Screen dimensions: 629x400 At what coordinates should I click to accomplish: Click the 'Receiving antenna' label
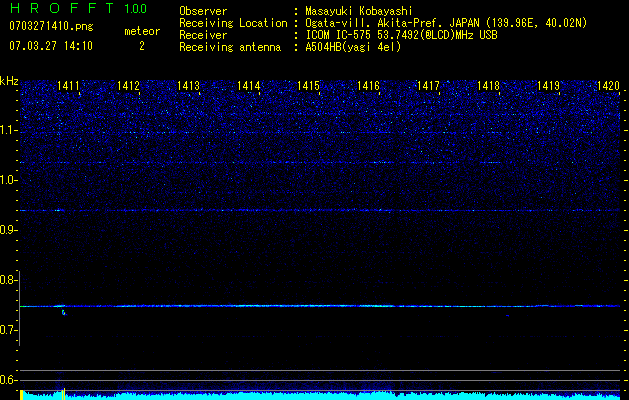coord(230,47)
